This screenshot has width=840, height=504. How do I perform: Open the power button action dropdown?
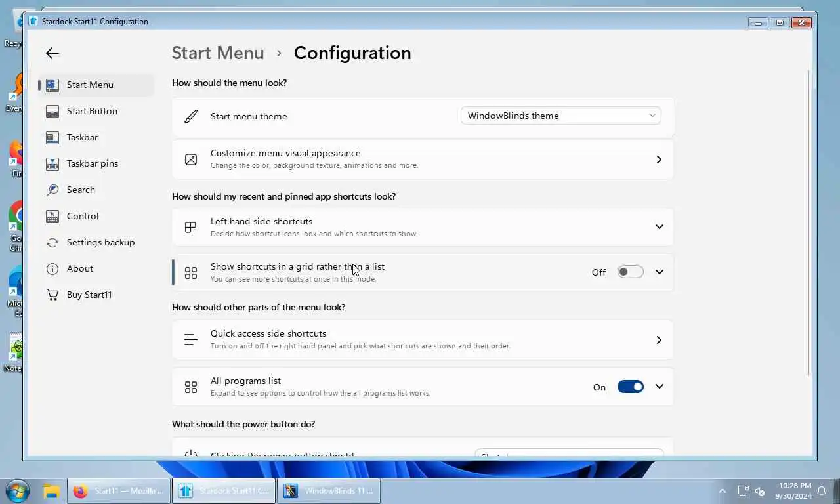pos(569,453)
